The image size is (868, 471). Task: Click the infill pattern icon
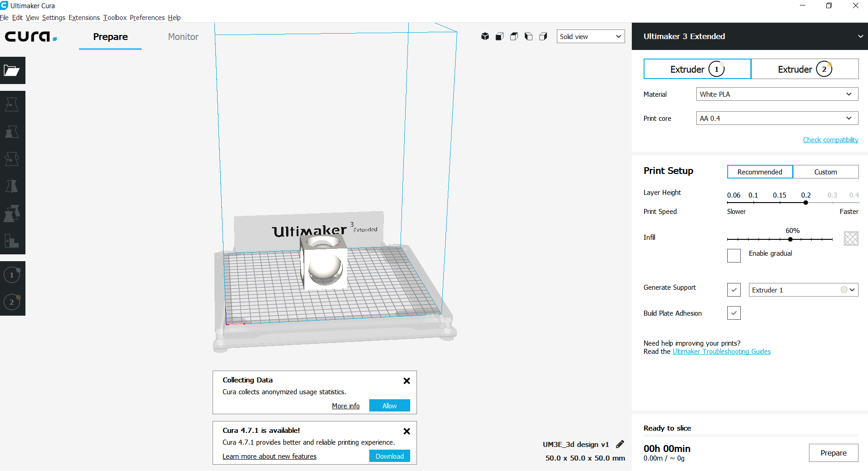[x=851, y=238]
